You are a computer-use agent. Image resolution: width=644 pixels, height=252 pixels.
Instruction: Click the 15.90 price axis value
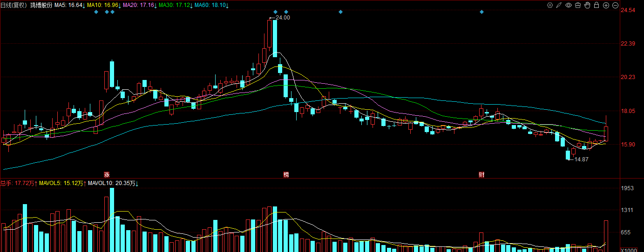[x=628, y=144]
